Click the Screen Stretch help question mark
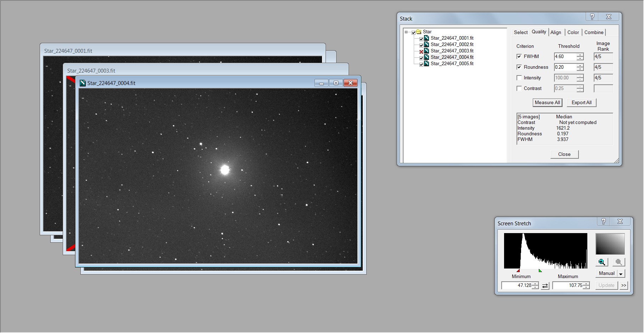This screenshot has height=333, width=644. (603, 221)
